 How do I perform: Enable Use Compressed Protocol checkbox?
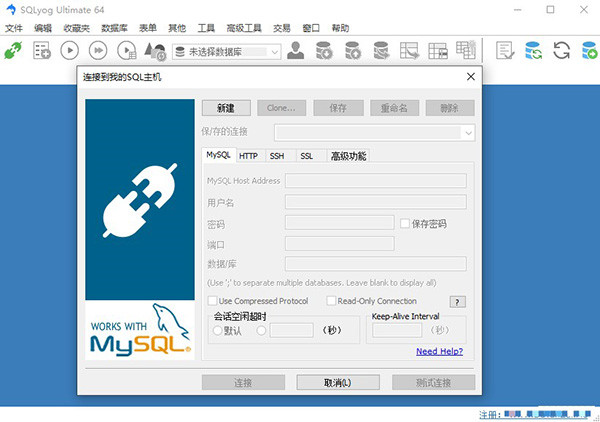(x=212, y=301)
